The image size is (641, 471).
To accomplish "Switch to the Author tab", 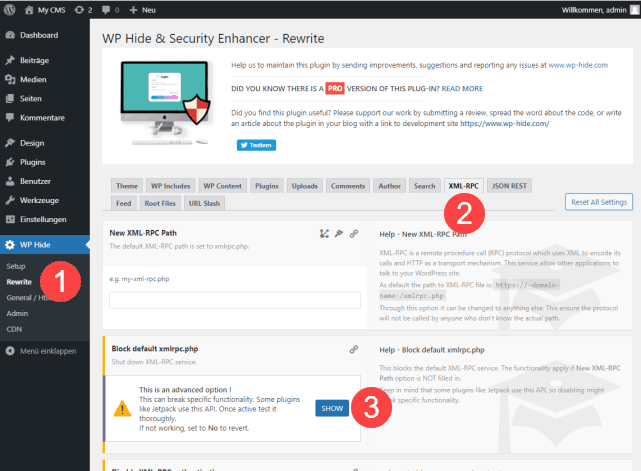I will point(389,186).
